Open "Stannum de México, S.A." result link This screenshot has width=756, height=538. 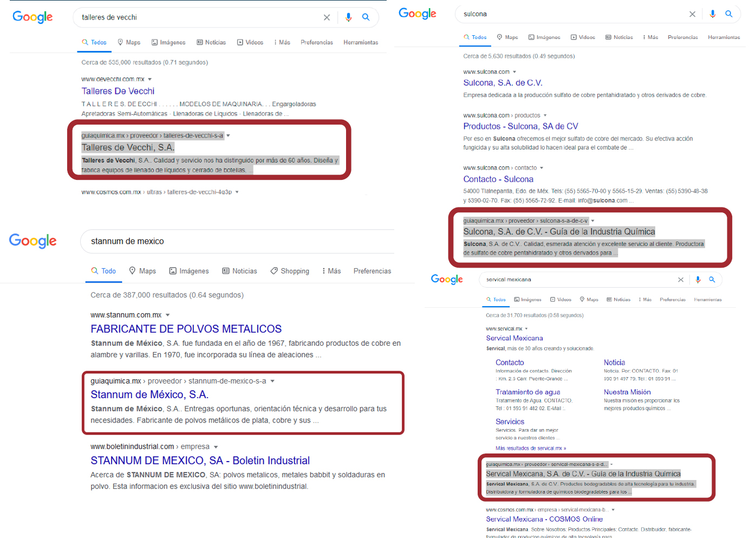[x=149, y=394]
